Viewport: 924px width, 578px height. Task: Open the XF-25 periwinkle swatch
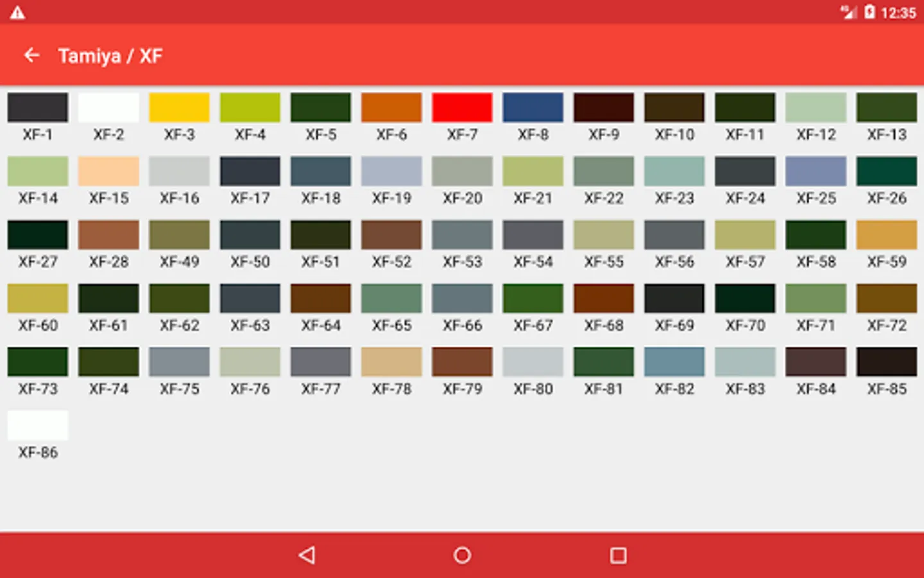point(816,171)
